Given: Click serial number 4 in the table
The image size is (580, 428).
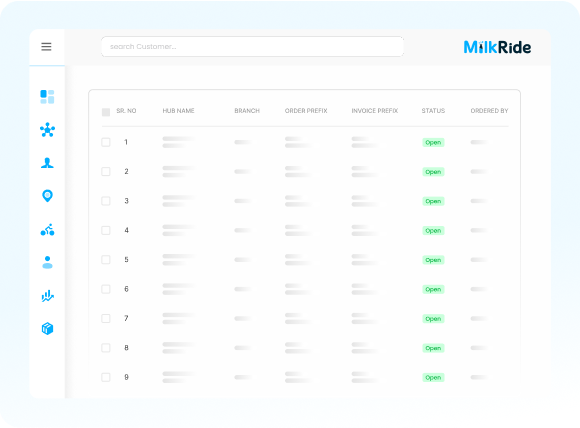Looking at the screenshot, I should (126, 230).
